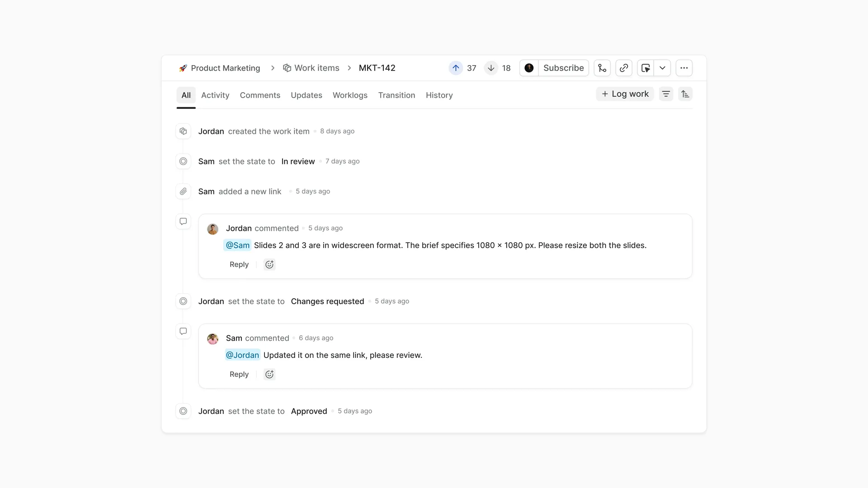Image resolution: width=868 pixels, height=488 pixels.
Task: Reply to Sam's comment
Action: point(239,374)
